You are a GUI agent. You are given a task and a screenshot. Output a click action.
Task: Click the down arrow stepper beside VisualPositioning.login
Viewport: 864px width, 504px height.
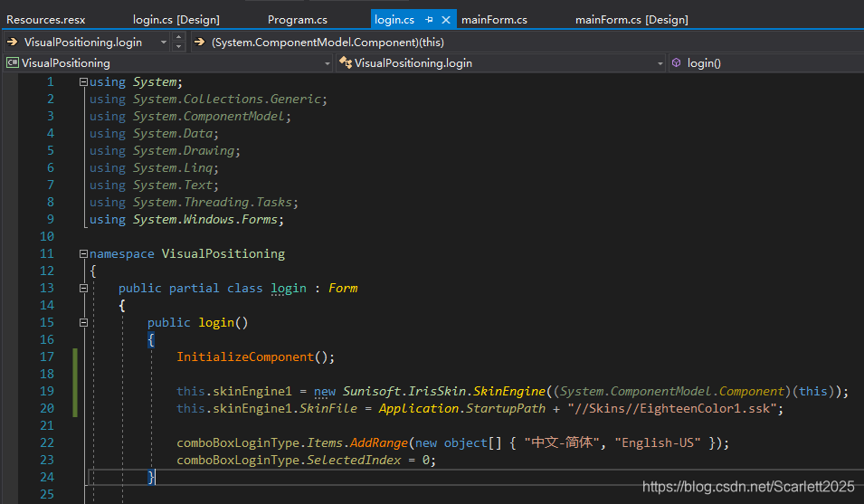point(178,47)
